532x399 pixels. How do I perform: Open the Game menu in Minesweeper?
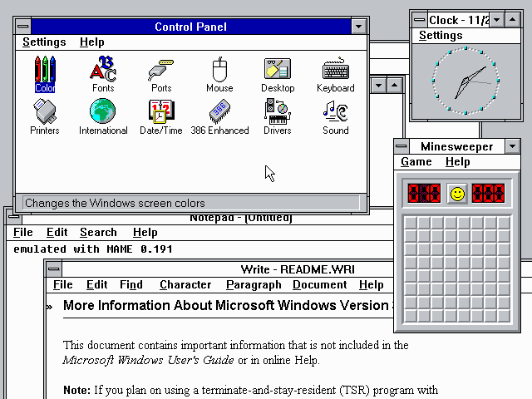416,162
